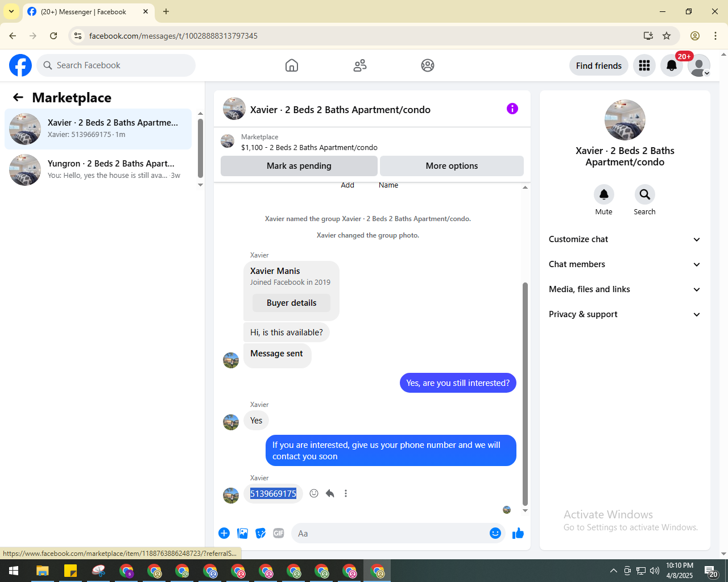Click the conversation list scrollbar
Screen dimensions: 728x582
[x=200, y=148]
